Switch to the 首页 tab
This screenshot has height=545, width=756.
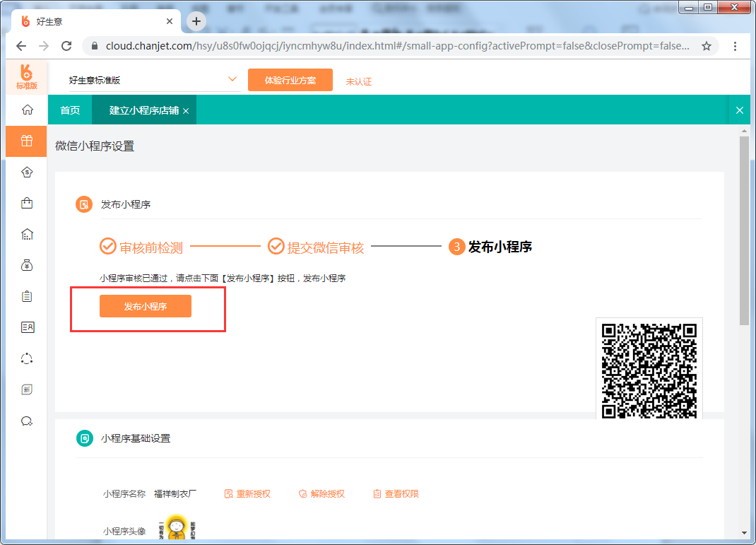70,110
